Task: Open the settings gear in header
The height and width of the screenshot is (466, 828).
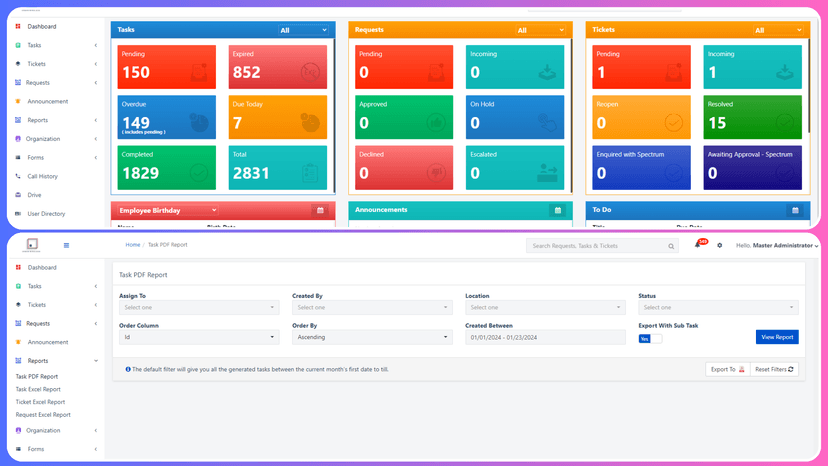Action: point(719,245)
